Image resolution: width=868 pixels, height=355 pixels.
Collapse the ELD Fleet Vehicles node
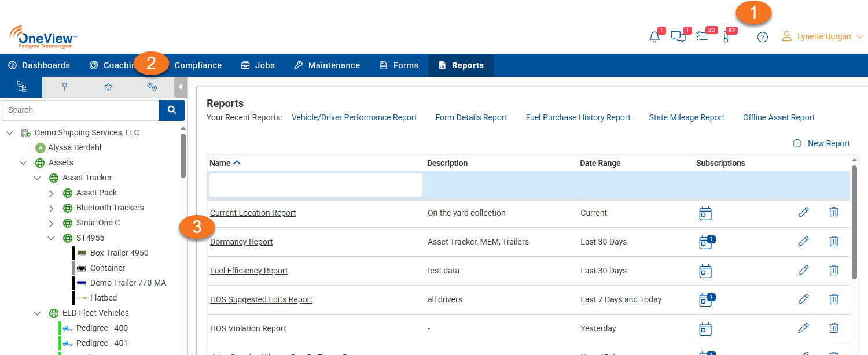coord(37,313)
